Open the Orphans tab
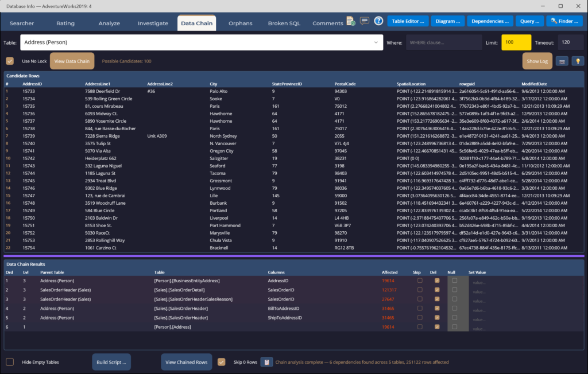The width and height of the screenshot is (588, 374). [x=241, y=24]
